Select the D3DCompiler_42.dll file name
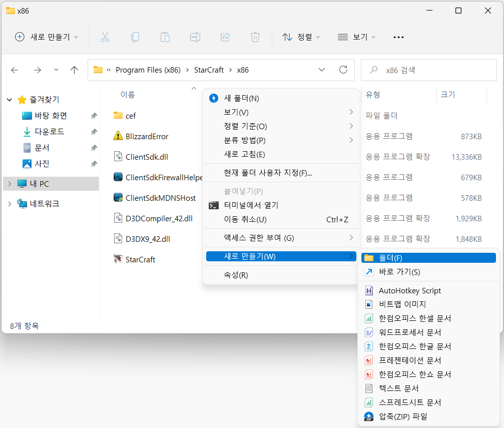The height and width of the screenshot is (428, 504). coord(159,219)
